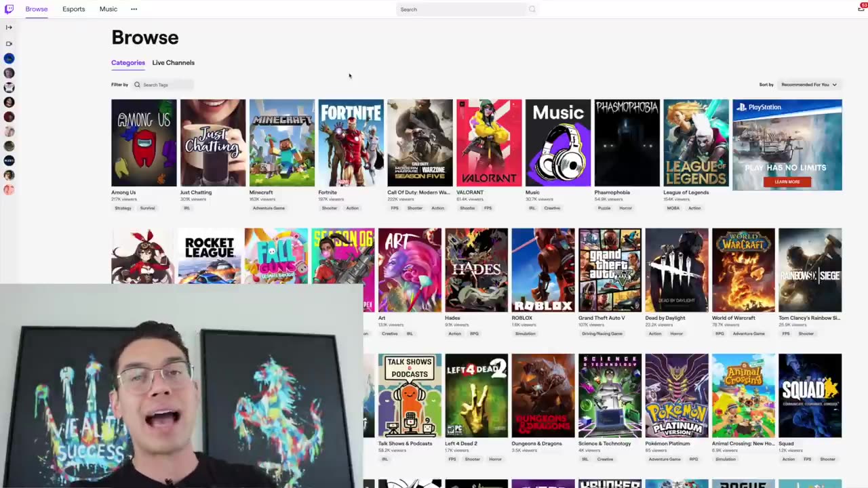The height and width of the screenshot is (488, 868).
Task: Click the Puzzle tag under Phasmophobia
Action: click(x=604, y=208)
